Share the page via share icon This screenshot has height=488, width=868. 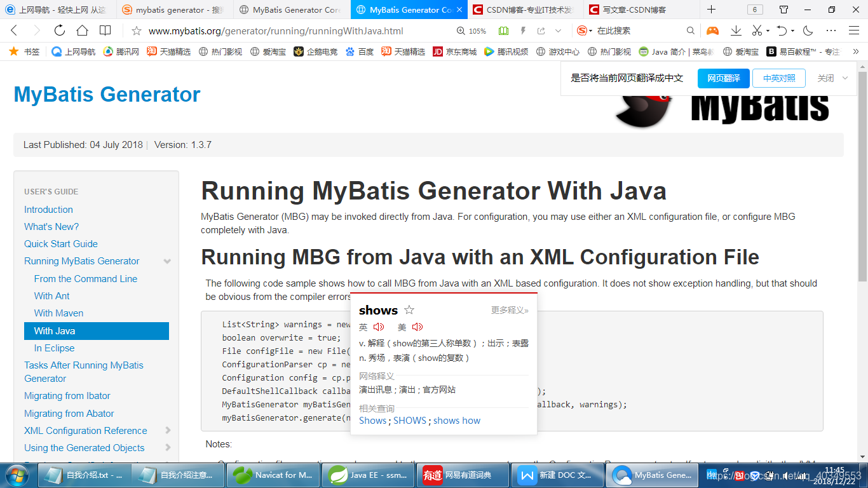541,30
